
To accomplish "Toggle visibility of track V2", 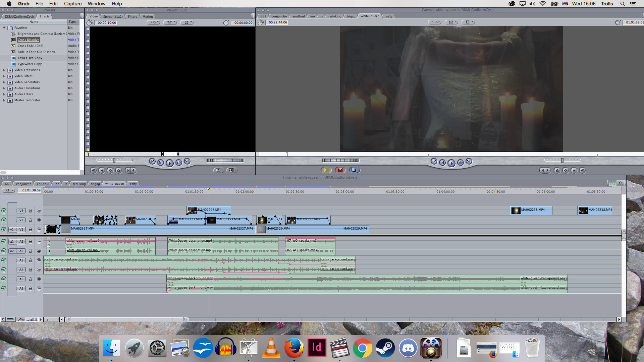I will (x=4, y=220).
